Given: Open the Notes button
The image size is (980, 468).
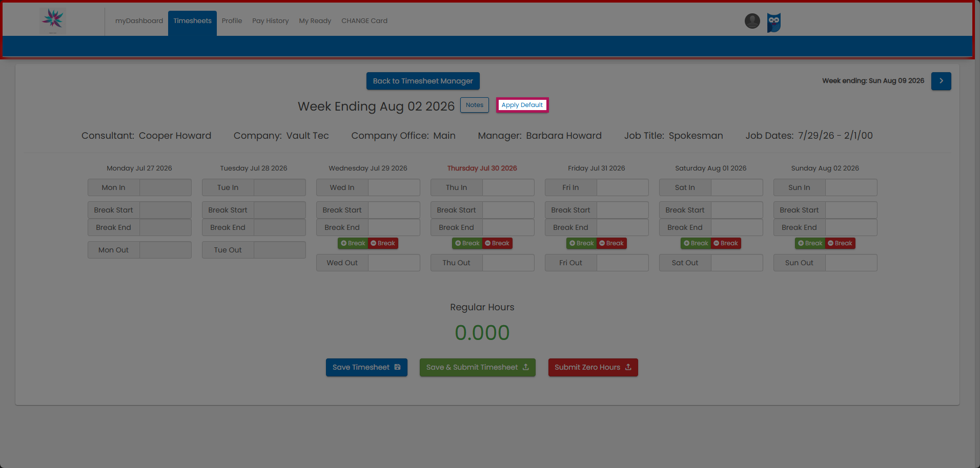Looking at the screenshot, I should tap(475, 105).
